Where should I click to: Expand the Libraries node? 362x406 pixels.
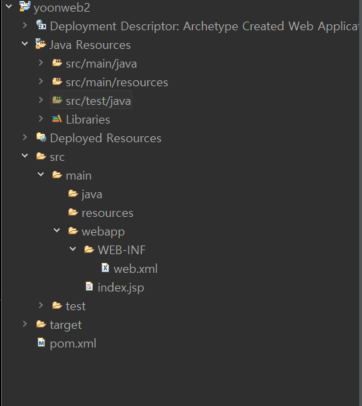point(41,118)
